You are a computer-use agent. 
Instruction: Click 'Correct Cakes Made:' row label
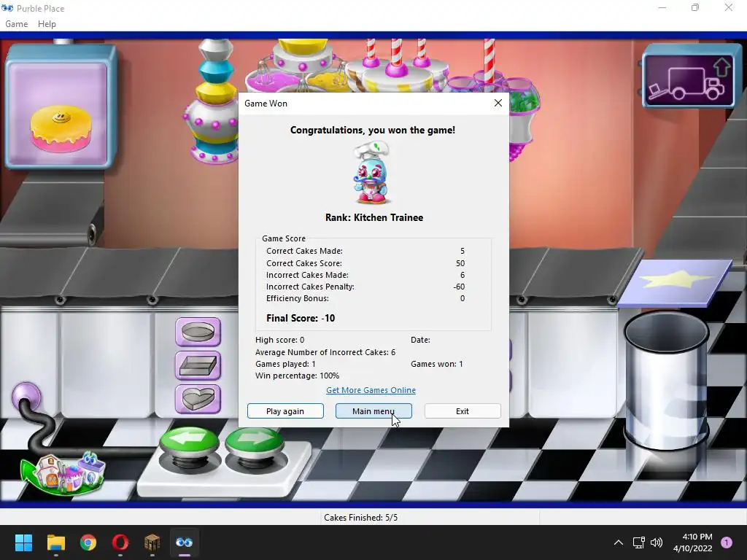point(304,251)
